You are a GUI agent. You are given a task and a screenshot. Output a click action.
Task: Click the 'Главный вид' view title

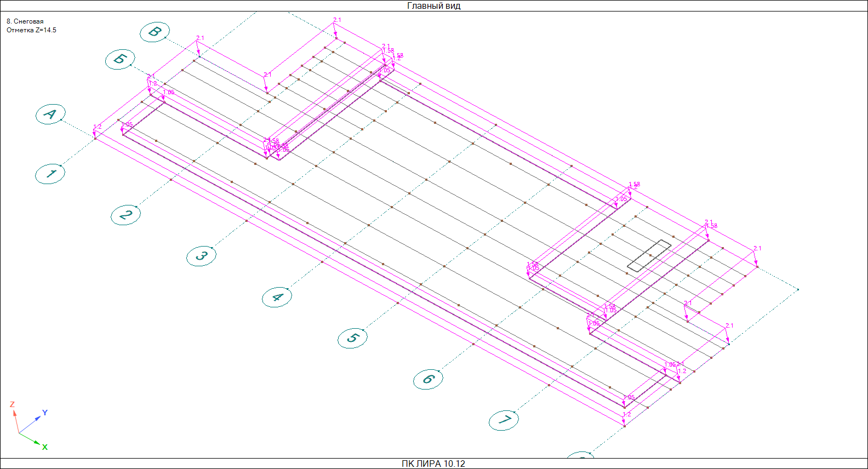tap(433, 6)
